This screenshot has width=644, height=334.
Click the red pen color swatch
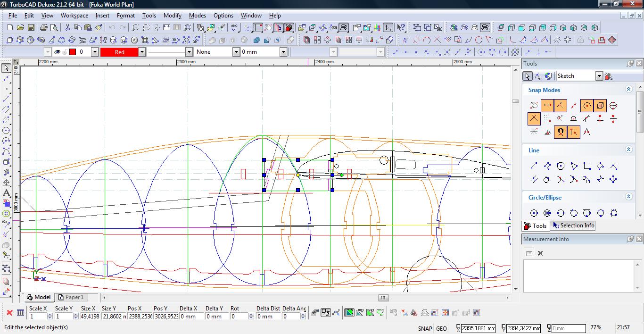pos(73,52)
